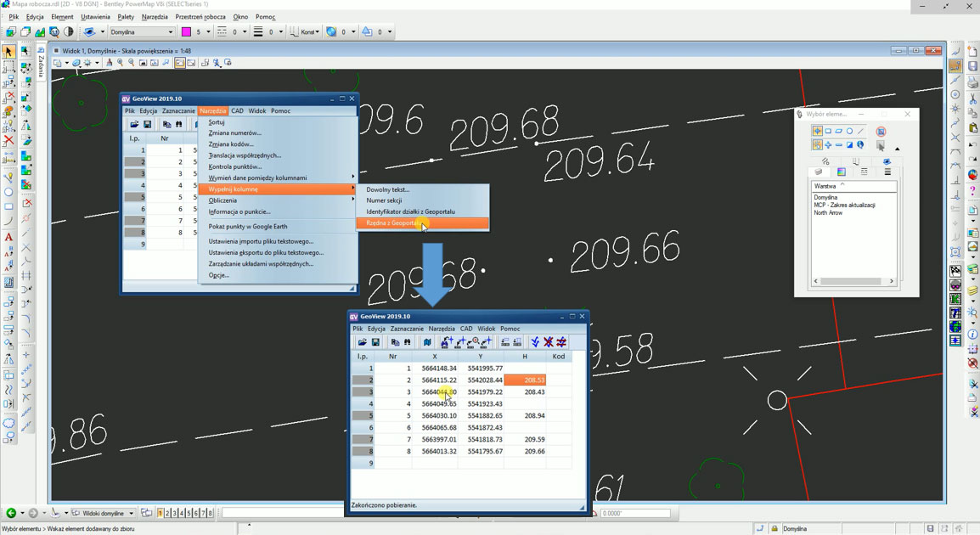Click the red X delete element tool

coord(8,141)
